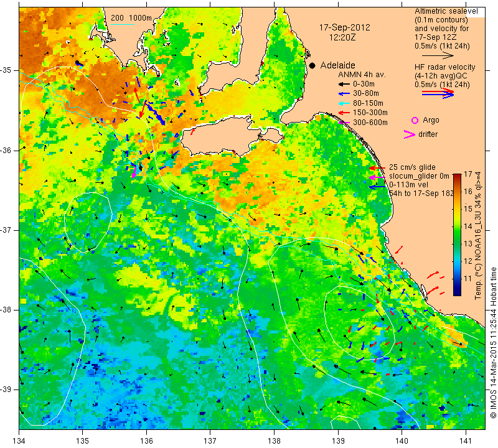498x448 pixels.
Task: Click the magenta drifter chevron symbol
Action: [410, 134]
